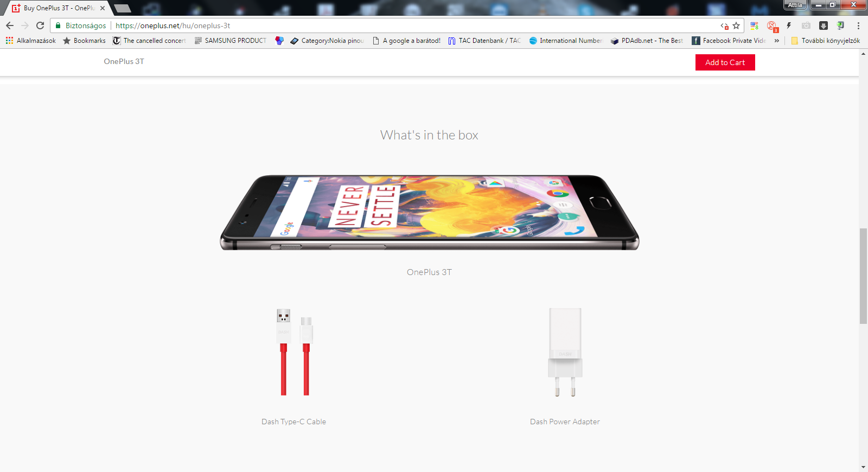Close the Buy OnePlus 3T tab
The image size is (868, 472).
[103, 8]
